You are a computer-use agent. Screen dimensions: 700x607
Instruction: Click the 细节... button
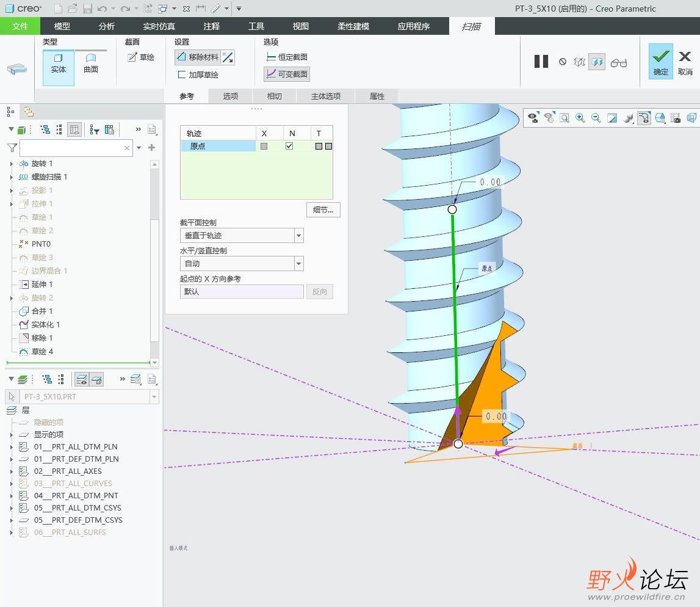tap(323, 210)
